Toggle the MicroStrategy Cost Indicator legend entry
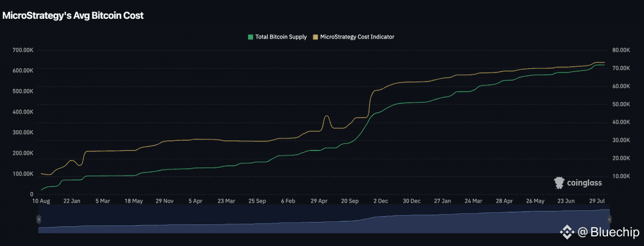 pos(353,37)
